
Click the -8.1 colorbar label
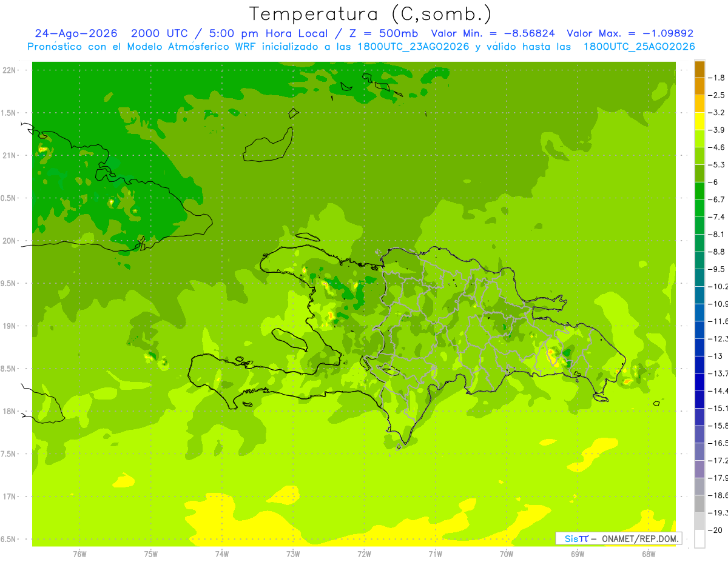(717, 234)
